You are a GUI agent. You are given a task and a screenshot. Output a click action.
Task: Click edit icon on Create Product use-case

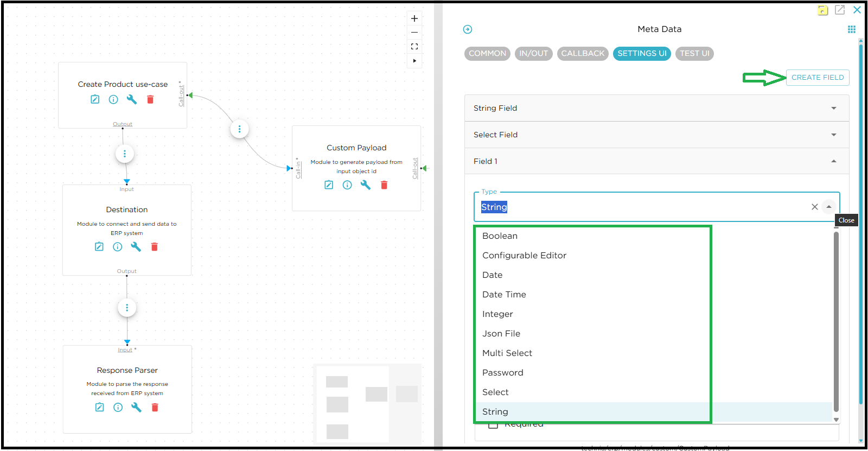tap(95, 99)
